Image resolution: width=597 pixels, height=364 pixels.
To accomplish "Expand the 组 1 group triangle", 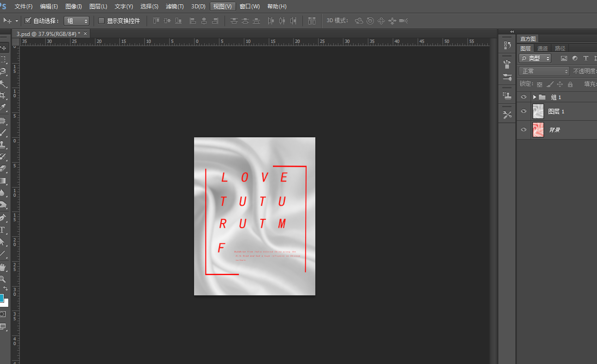I will pos(534,97).
